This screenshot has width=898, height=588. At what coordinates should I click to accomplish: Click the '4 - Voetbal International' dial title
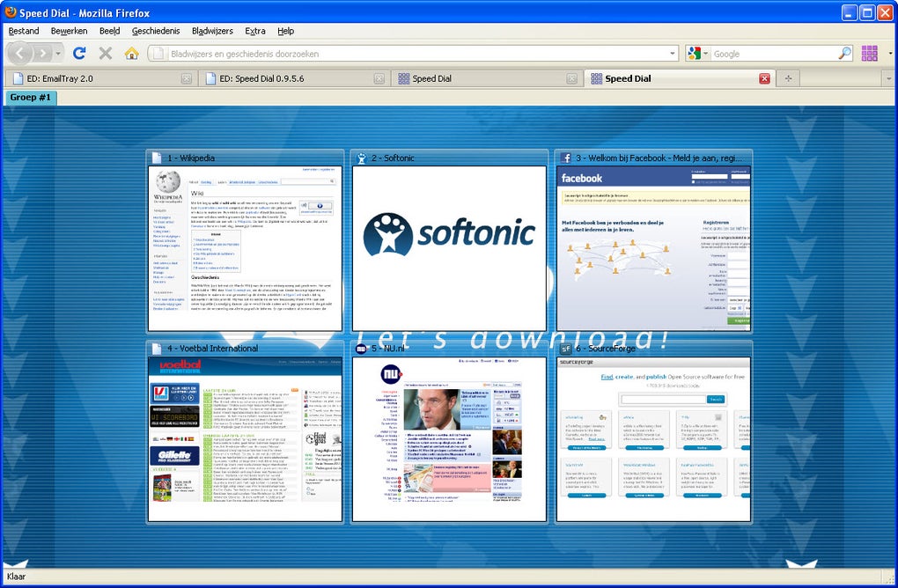coord(212,348)
